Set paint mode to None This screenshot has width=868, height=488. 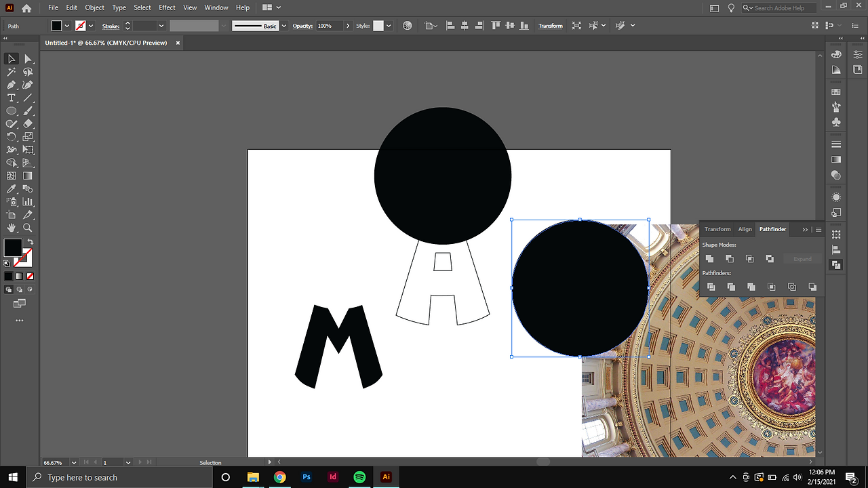pyautogui.click(x=30, y=277)
